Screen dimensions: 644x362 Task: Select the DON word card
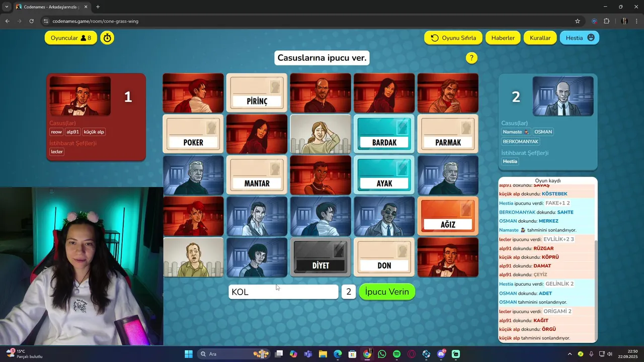[384, 257]
